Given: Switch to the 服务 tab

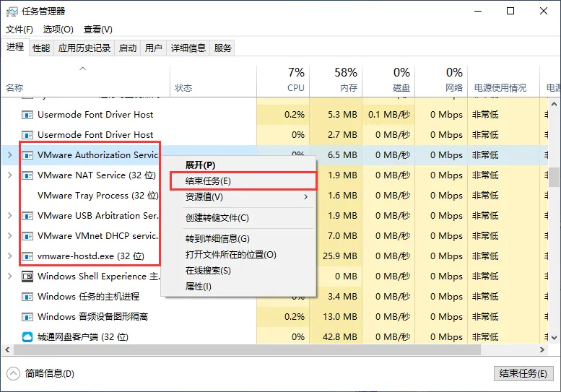Looking at the screenshot, I should click(x=222, y=48).
